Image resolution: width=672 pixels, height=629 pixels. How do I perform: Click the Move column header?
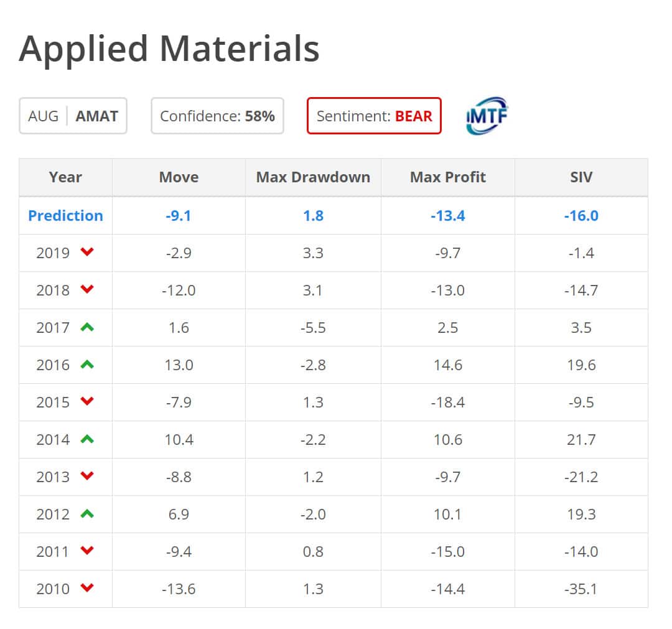(x=179, y=177)
